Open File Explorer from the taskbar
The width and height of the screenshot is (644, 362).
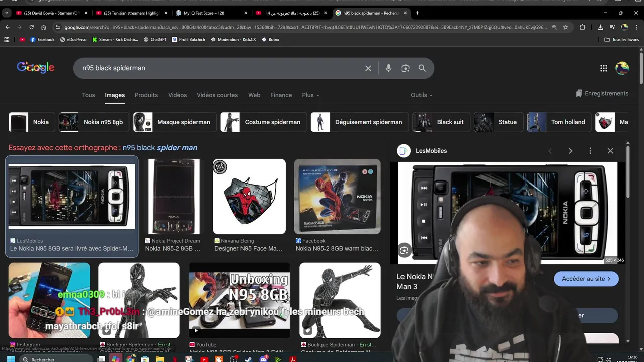(160, 359)
